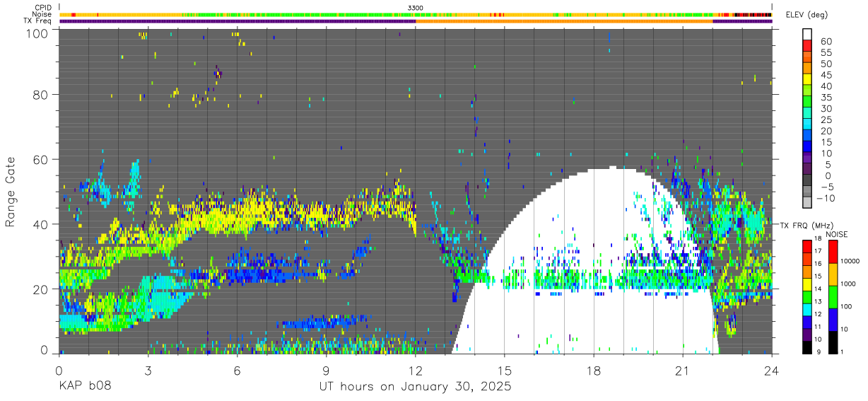
Task: Click the blue 10–100 noise swatch
Action: tap(833, 319)
